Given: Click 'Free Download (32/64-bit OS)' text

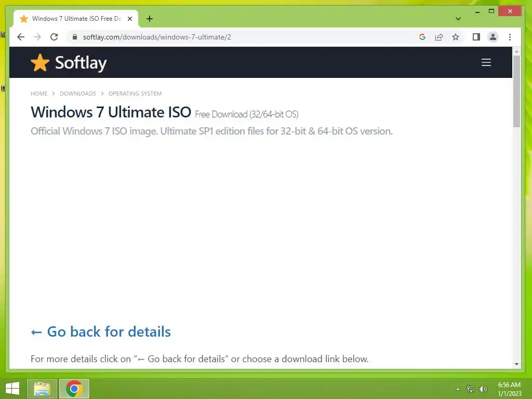Looking at the screenshot, I should pos(247,114).
